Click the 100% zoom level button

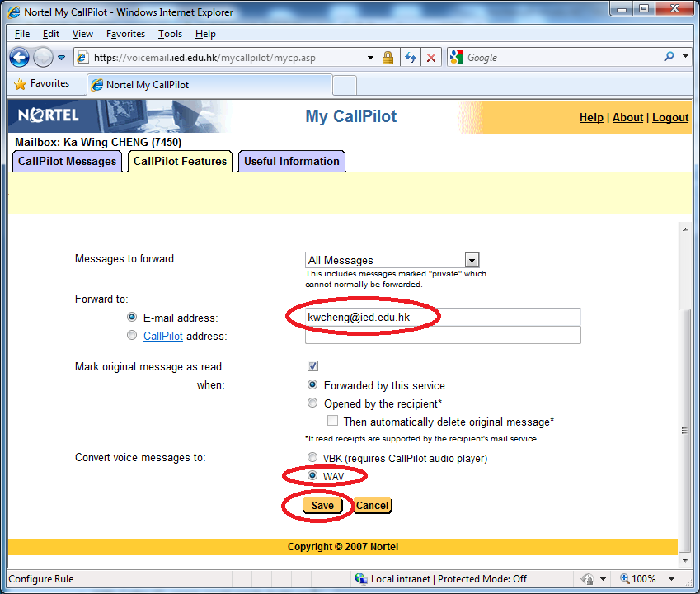click(x=638, y=579)
